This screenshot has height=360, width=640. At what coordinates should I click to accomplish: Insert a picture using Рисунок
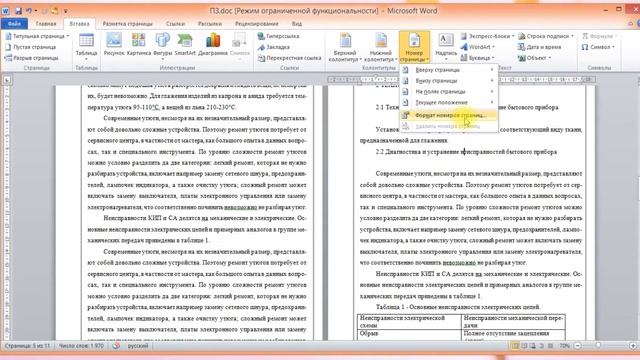(x=114, y=45)
